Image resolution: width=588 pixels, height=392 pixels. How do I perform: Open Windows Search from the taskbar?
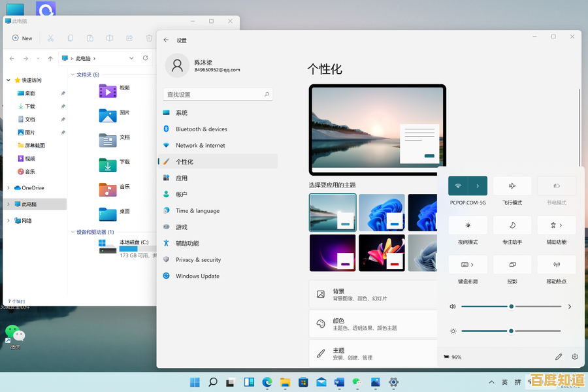click(212, 382)
